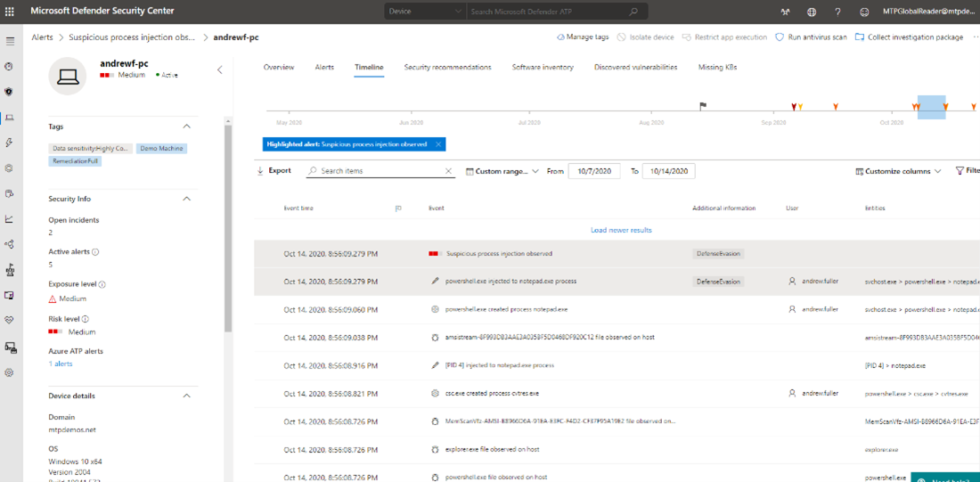This screenshot has width=980, height=482.
Task: Click the search magnifier in top bar
Action: (633, 12)
